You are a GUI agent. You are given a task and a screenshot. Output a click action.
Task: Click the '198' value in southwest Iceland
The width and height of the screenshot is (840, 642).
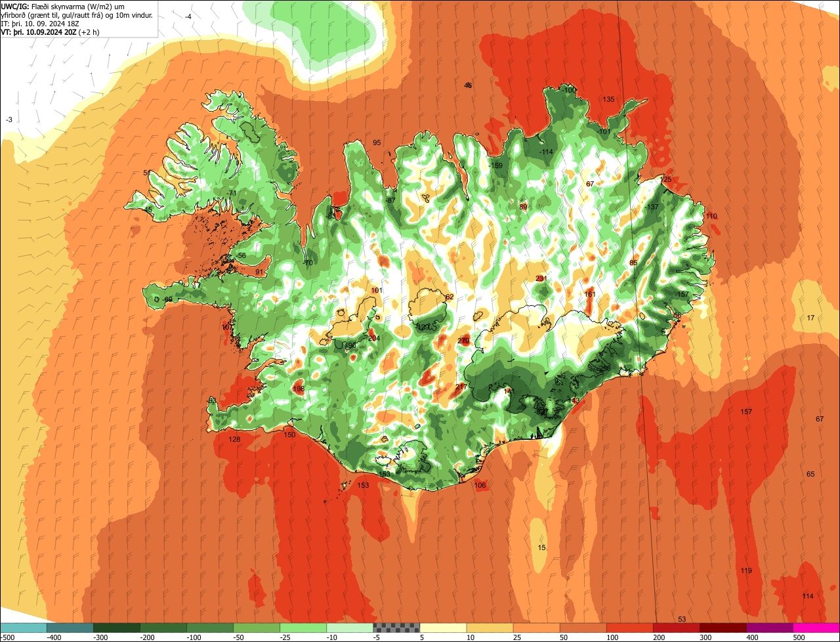tap(299, 389)
